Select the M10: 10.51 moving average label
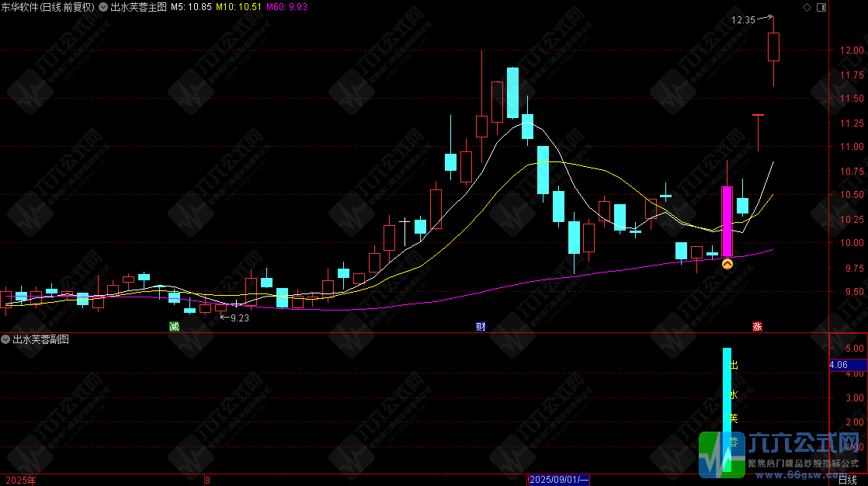 [238, 7]
